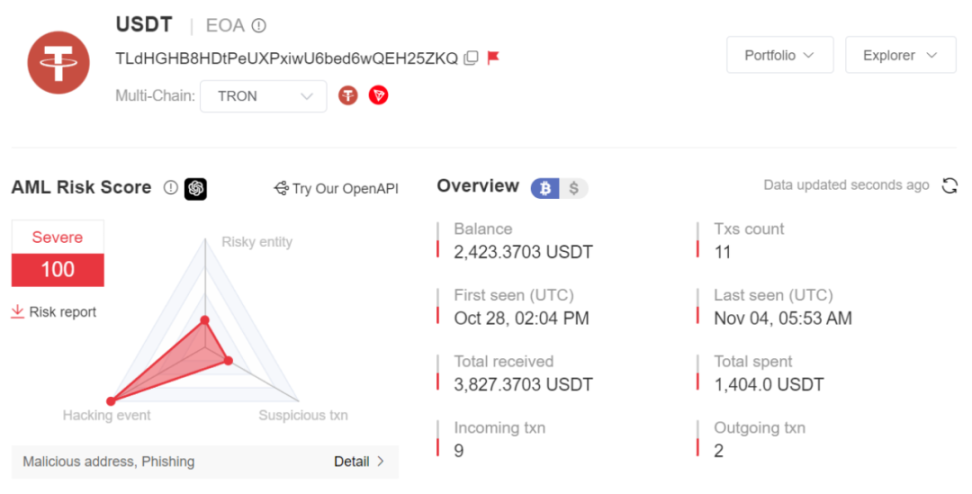
Task: Click the AML Risk Score info icon
Action: 170,187
